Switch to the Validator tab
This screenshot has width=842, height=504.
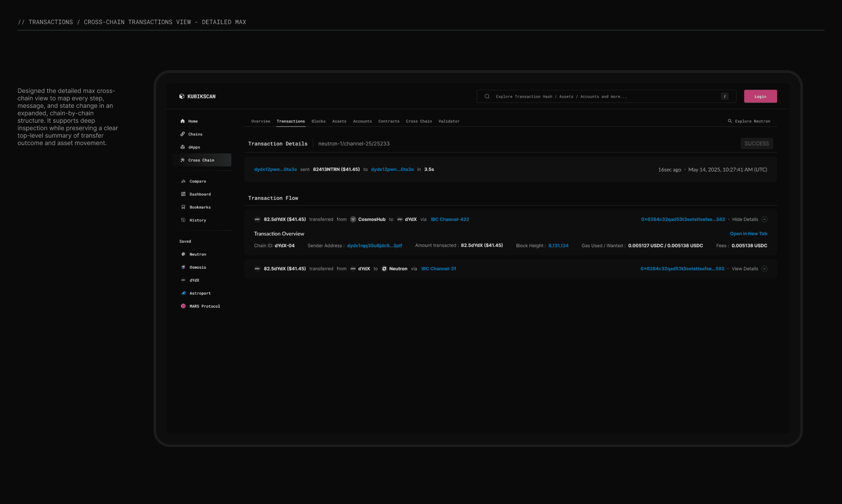click(x=449, y=121)
